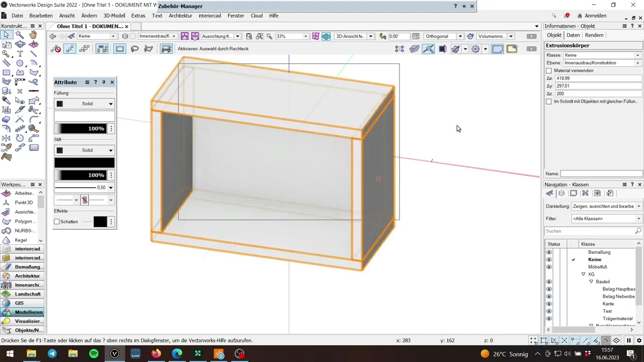Image resolution: width=644 pixels, height=362 pixels.
Task: Pick the Rectangle tool
Action: 7,73
